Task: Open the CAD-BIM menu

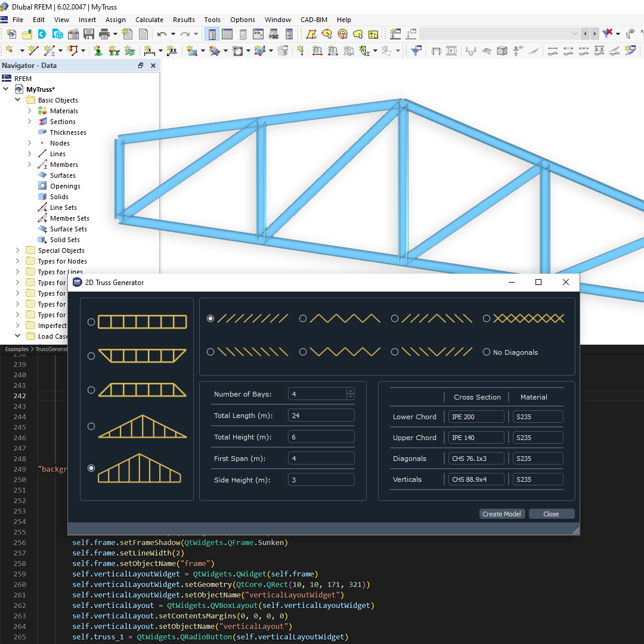Action: pos(314,20)
